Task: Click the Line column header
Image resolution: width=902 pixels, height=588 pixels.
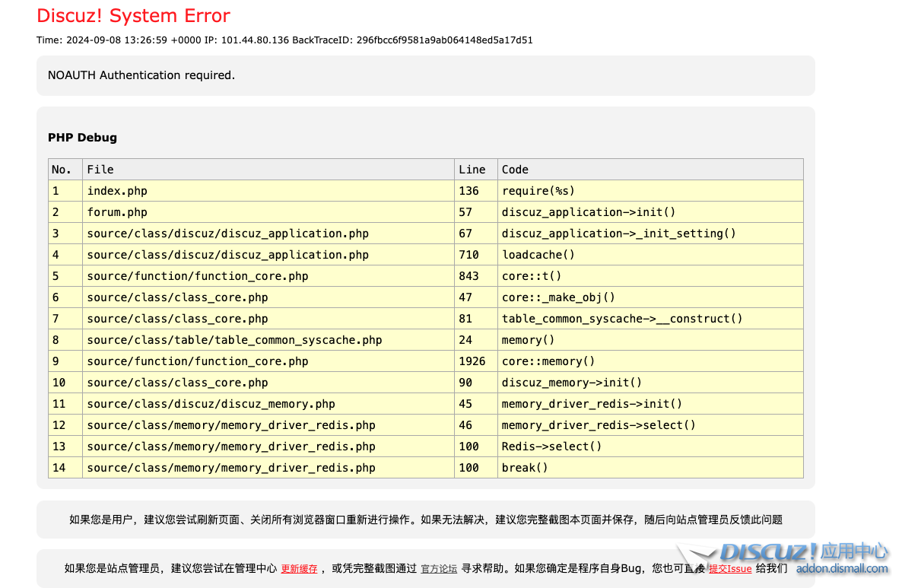Action: pos(472,170)
